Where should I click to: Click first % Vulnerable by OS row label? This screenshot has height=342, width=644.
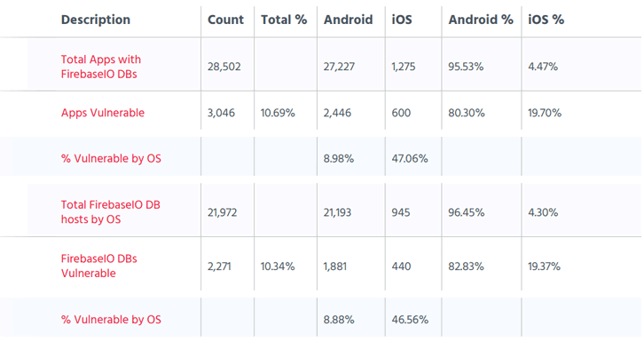[111, 158]
